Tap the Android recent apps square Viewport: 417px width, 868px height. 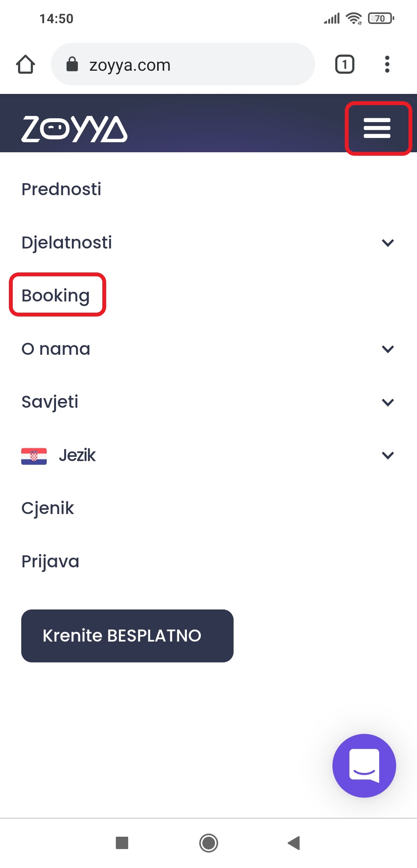[x=122, y=843]
